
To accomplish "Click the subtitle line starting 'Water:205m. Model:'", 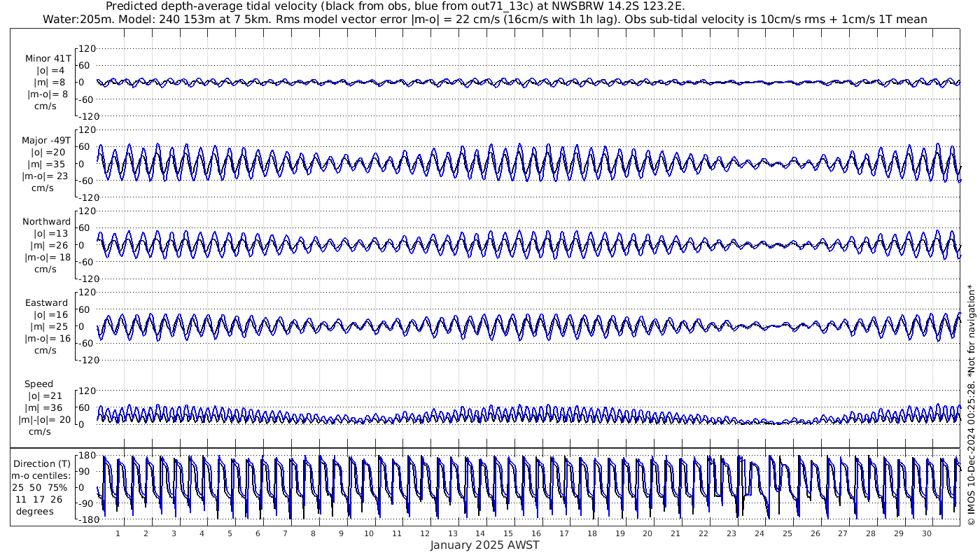I will pyautogui.click(x=485, y=20).
